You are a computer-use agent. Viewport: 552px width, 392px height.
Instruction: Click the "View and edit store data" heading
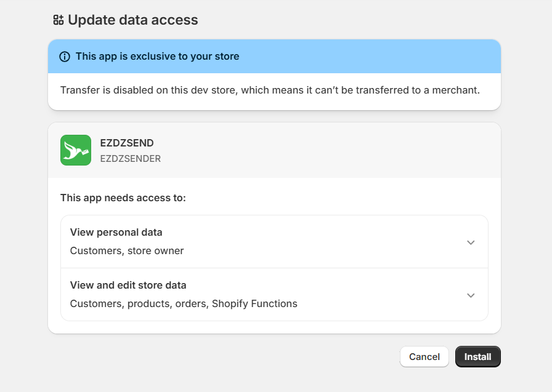[128, 286]
